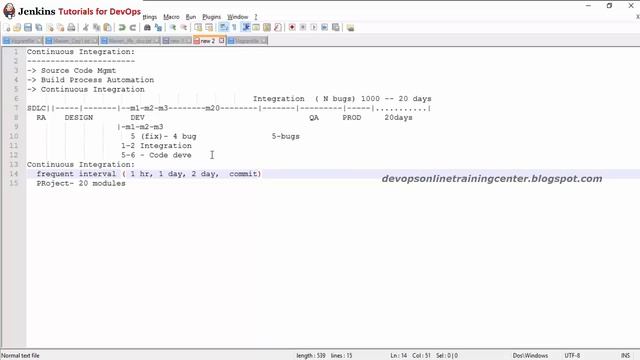Viewport: 640px width, 360px height.
Task: Click the Close All toolbar icon
Action: [60, 28]
